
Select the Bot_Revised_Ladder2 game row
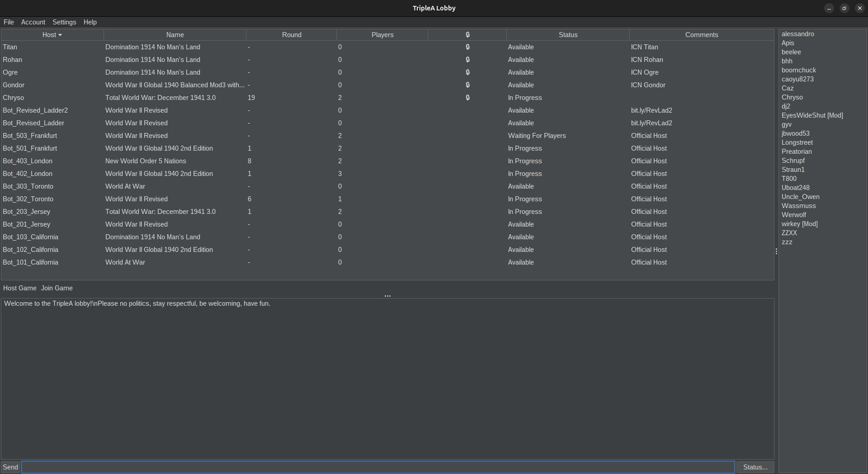(x=387, y=110)
